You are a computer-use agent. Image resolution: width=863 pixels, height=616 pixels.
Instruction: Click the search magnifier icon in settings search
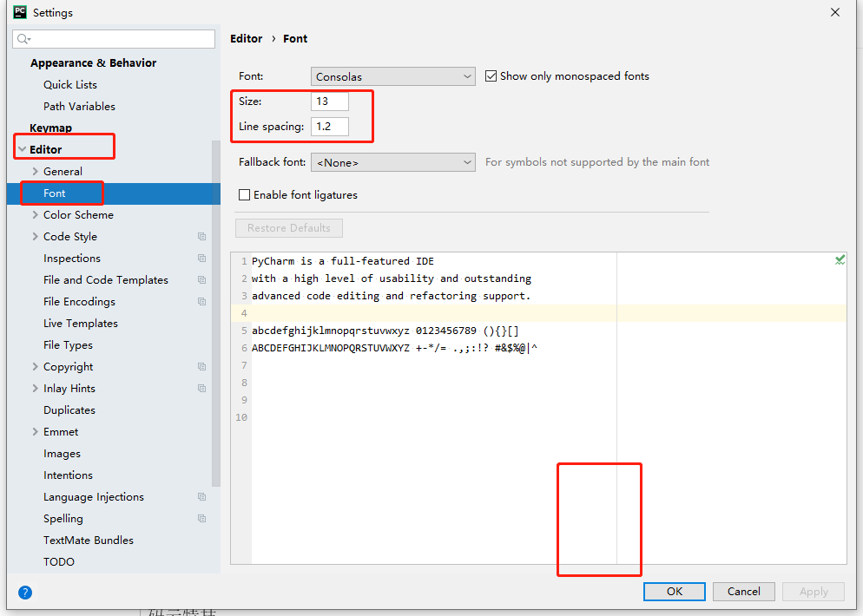click(23, 38)
